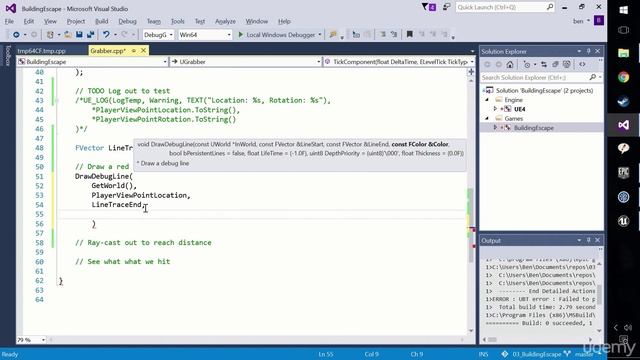The image size is (640, 360).
Task: Toggle pin on Grabber.cpp tab
Action: point(133,51)
